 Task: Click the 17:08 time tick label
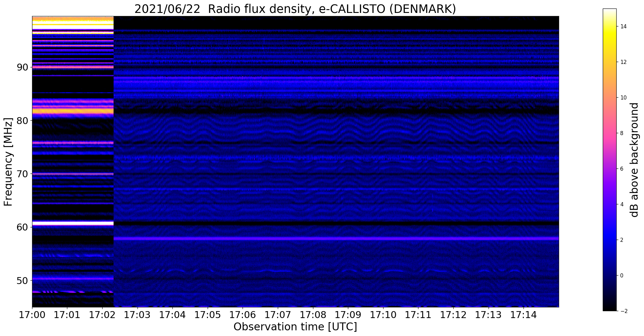click(313, 315)
